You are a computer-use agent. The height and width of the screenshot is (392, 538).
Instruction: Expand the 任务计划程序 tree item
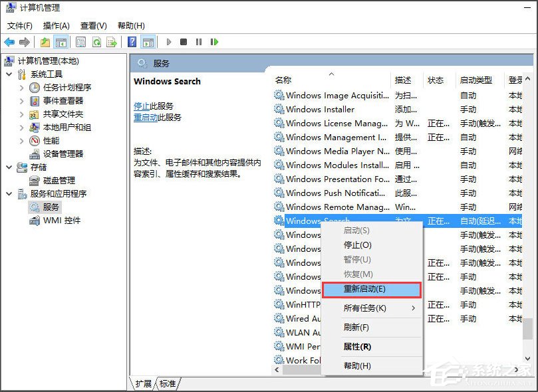22,87
